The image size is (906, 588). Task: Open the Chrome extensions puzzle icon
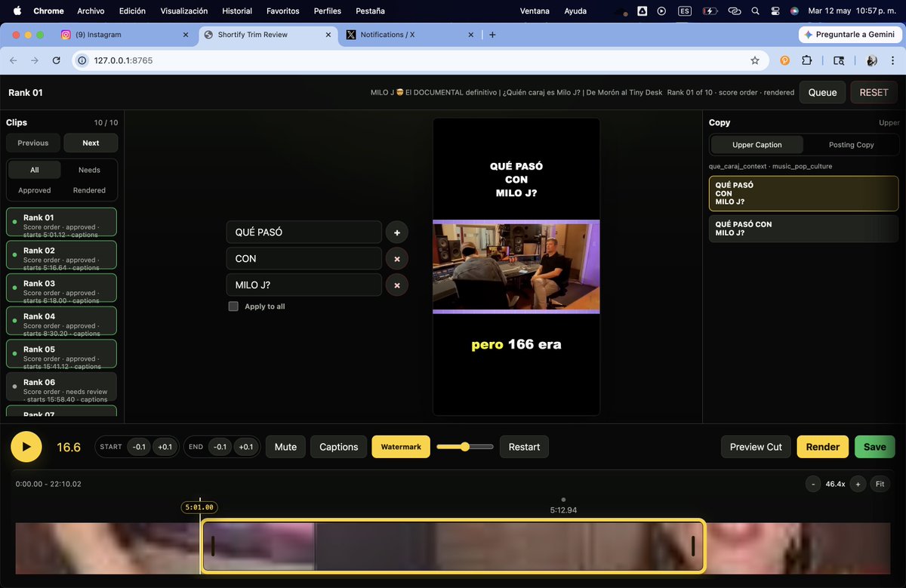pos(807,60)
